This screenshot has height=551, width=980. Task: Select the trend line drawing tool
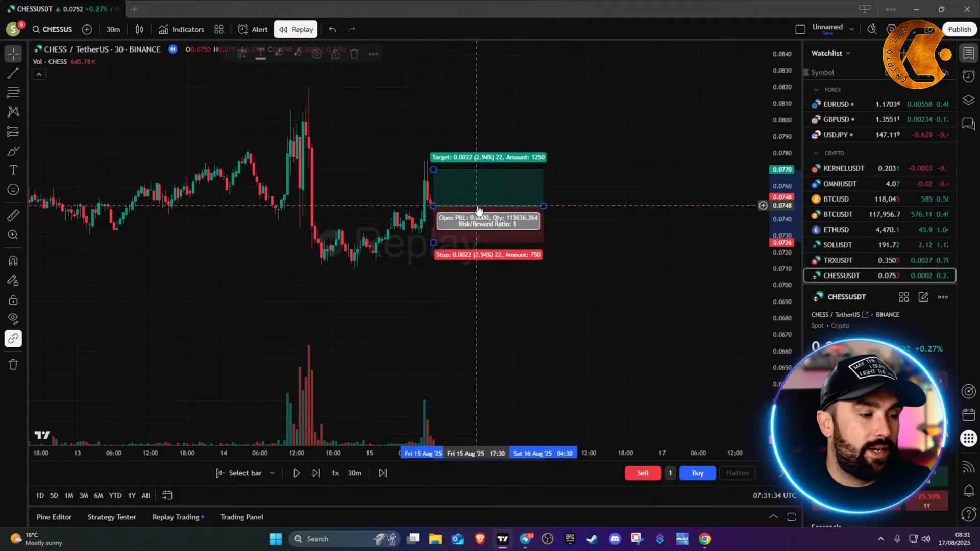(13, 73)
